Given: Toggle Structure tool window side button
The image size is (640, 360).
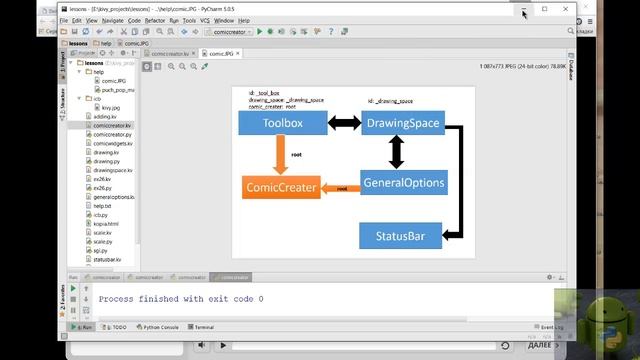Looking at the screenshot, I should (x=62, y=104).
